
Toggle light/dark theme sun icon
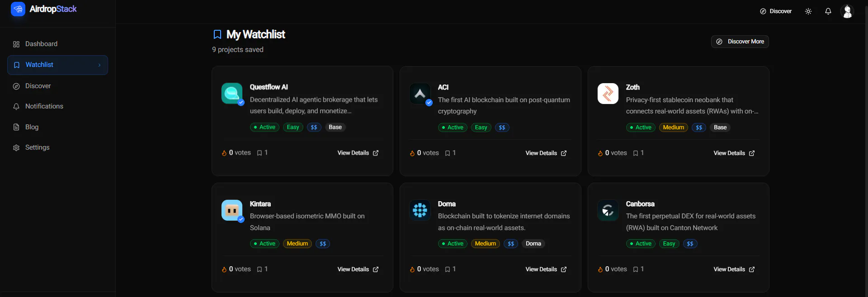pos(808,11)
